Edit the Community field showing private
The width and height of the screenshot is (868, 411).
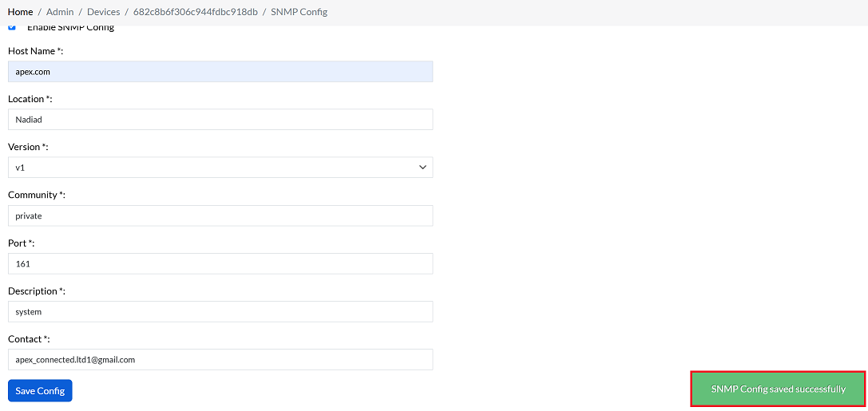coord(220,215)
